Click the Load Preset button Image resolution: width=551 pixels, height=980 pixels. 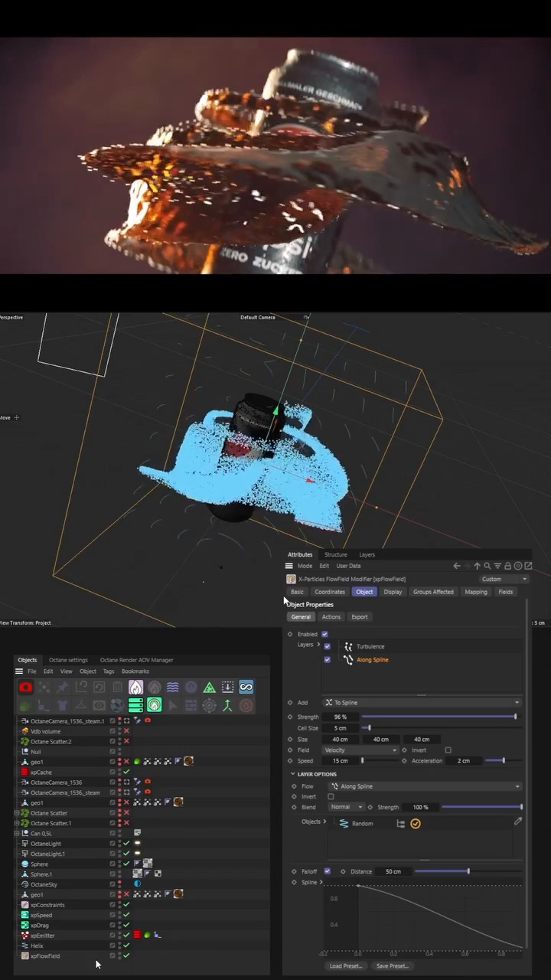(344, 966)
